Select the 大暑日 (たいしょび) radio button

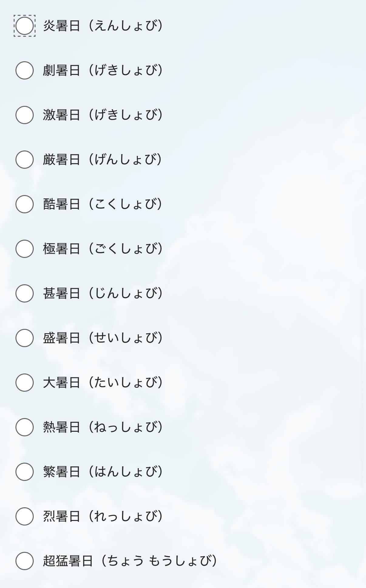coord(24,383)
